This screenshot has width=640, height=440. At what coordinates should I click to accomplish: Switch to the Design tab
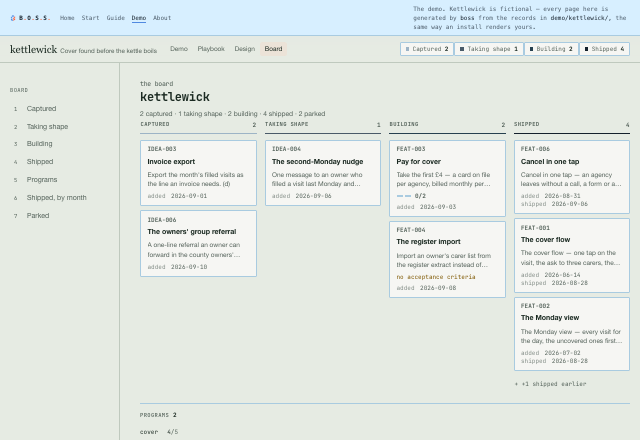point(244,49)
